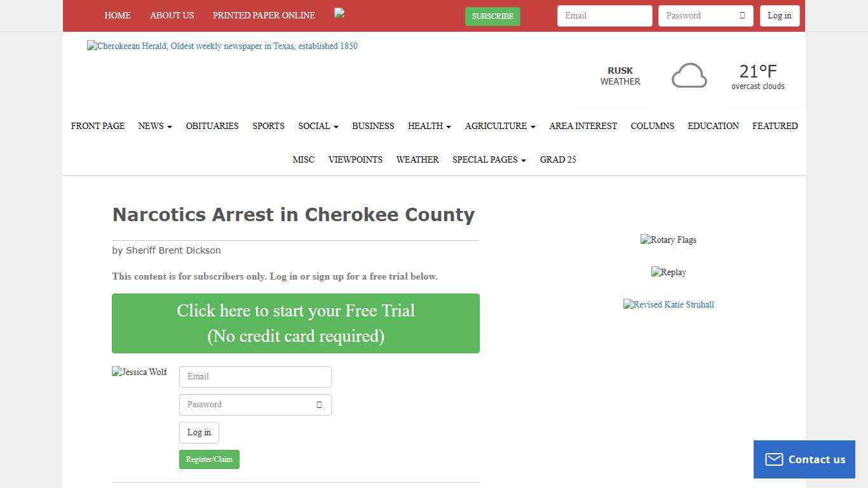Click the small image icon beside PRINTED PAPER ONLINE
868x488 pixels.
pos(339,13)
